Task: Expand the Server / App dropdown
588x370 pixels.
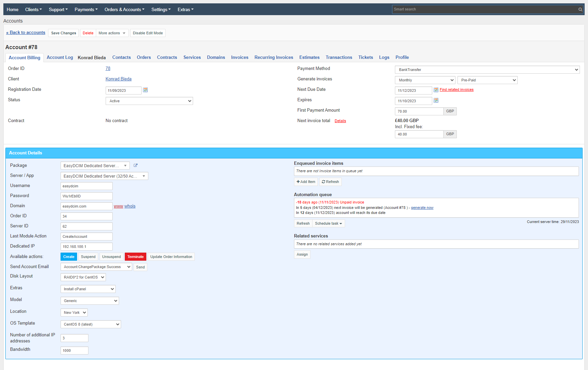Action: coord(104,176)
